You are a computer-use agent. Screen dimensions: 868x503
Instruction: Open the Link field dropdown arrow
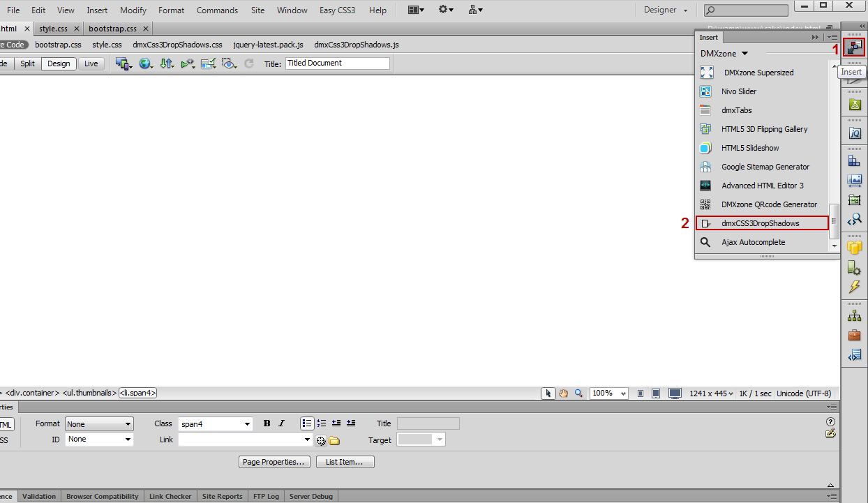click(x=308, y=440)
